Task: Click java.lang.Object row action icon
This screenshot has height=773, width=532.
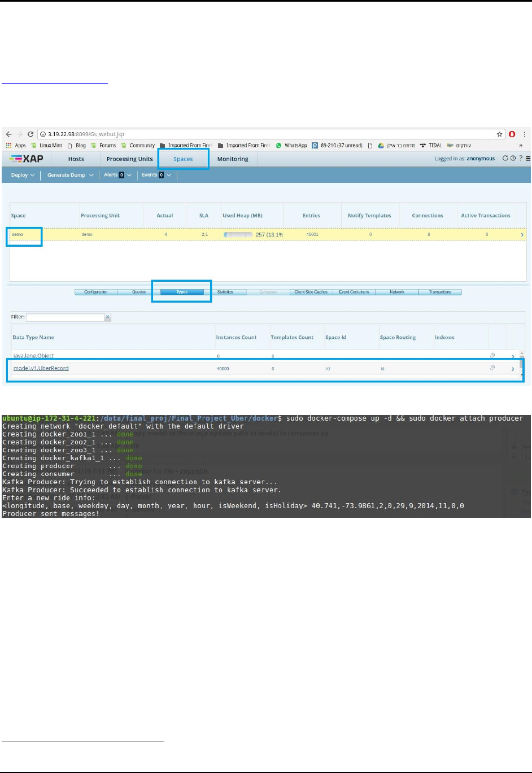Action: pyautogui.click(x=492, y=356)
